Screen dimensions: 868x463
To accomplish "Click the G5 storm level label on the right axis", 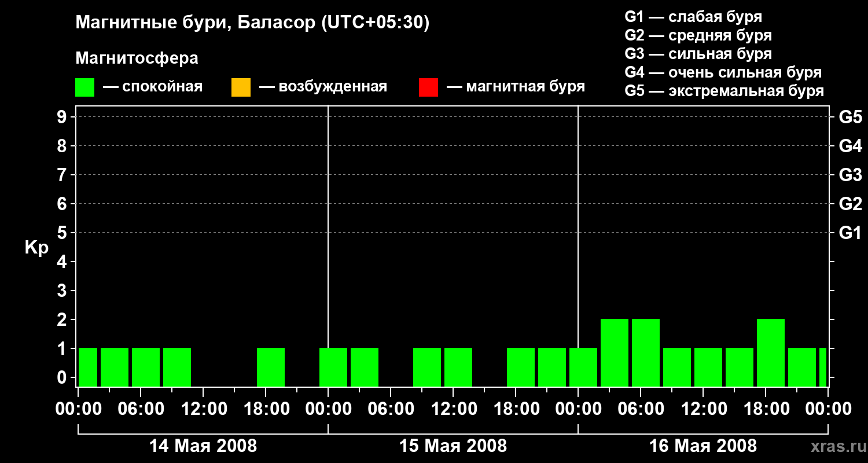I will tap(850, 117).
